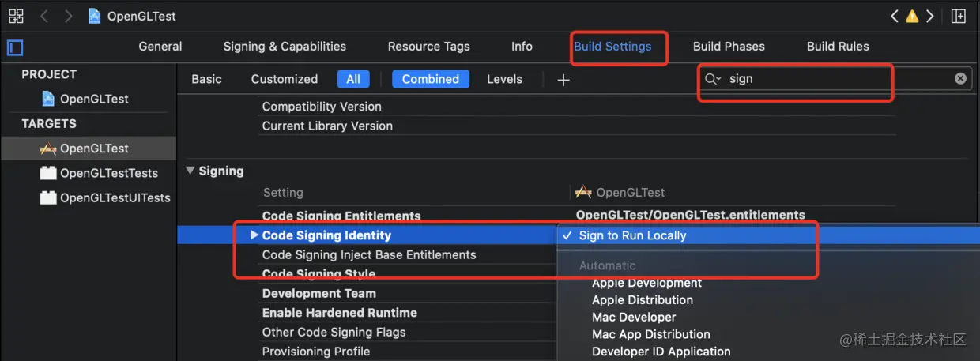Select Enable Hardened Runtime row

coord(340,313)
